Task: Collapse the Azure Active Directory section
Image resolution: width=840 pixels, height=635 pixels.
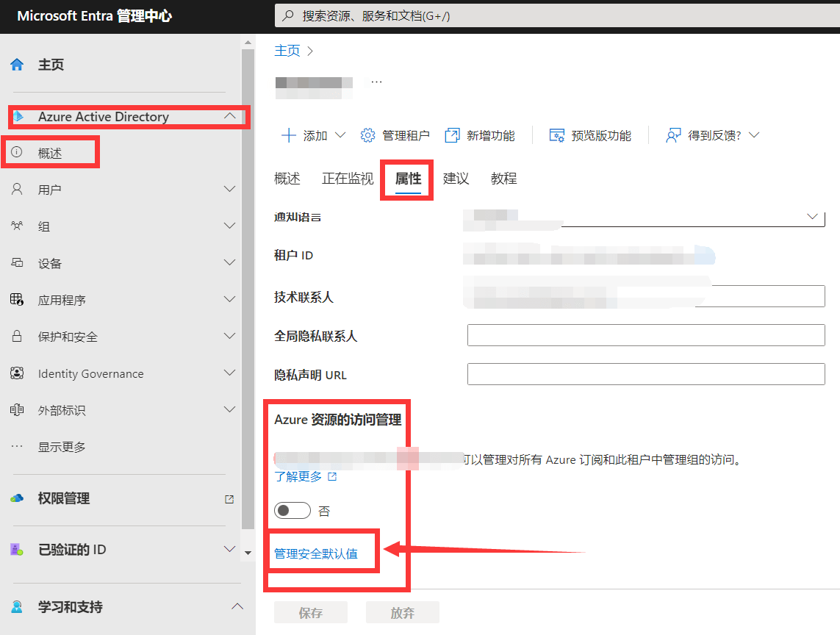Action: [229, 116]
